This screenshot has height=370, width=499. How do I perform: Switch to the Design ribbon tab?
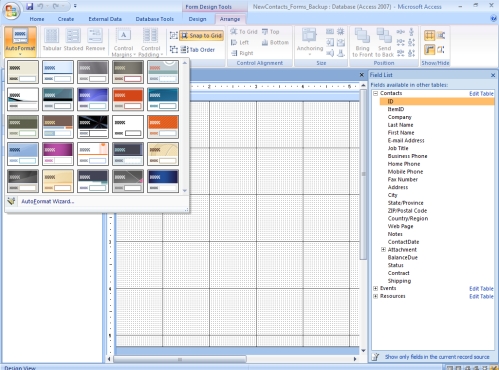pos(197,19)
